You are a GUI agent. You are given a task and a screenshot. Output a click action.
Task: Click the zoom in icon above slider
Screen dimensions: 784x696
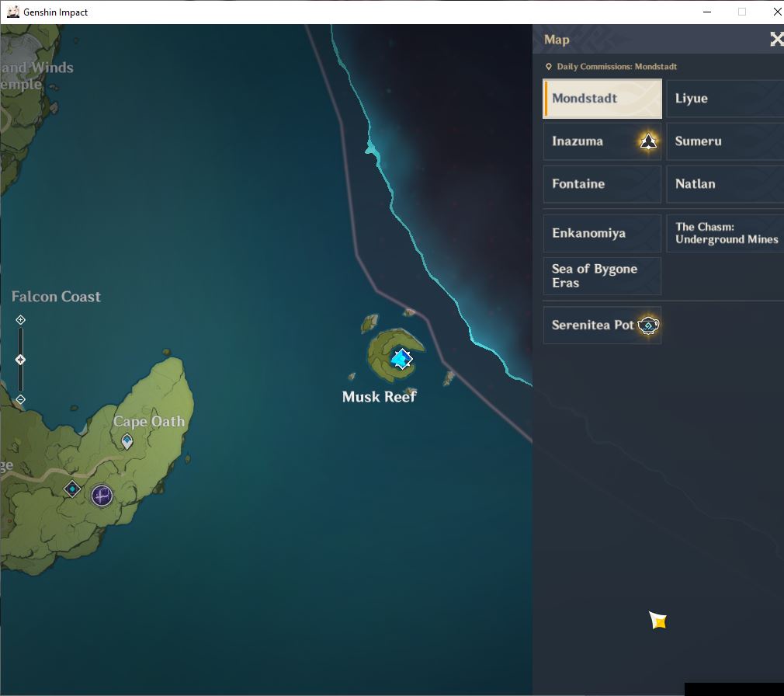(x=20, y=320)
